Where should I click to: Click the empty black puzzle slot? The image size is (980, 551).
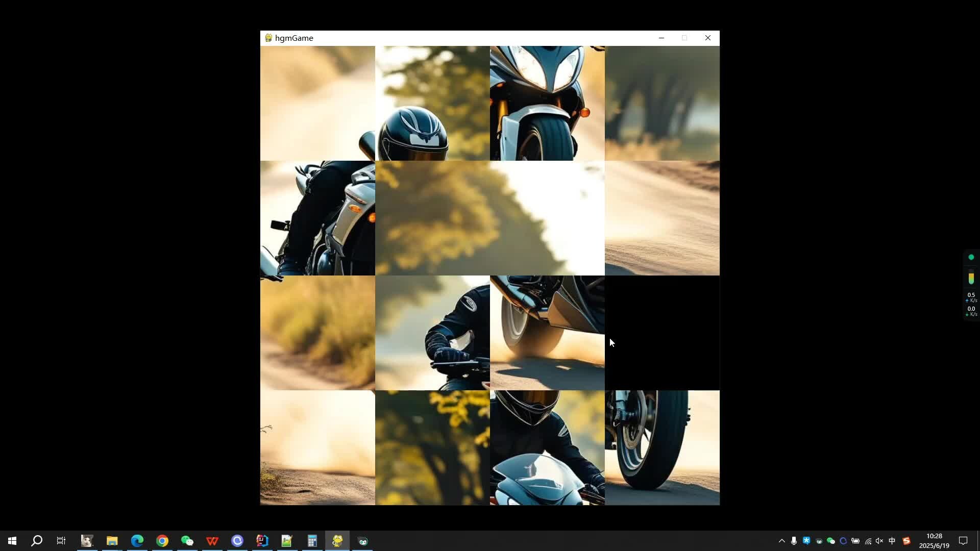click(662, 333)
